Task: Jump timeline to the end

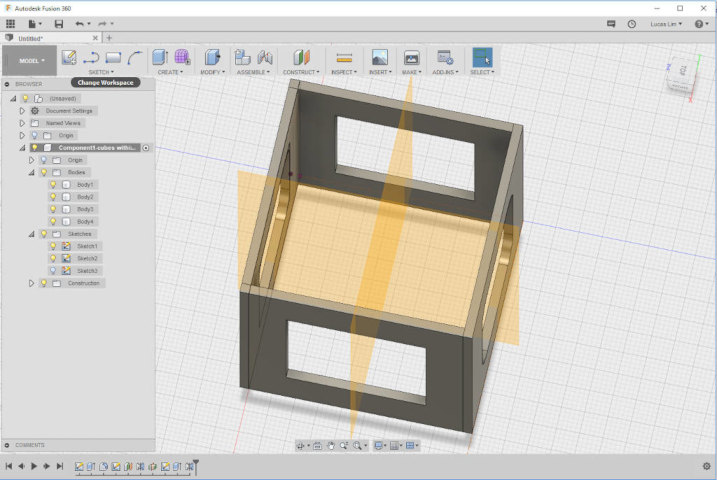Action: tap(60, 466)
